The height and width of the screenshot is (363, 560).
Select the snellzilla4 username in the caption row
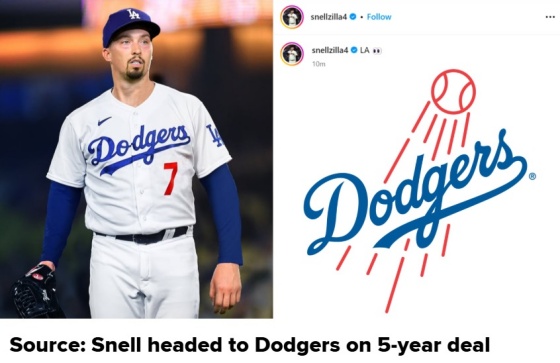point(330,50)
